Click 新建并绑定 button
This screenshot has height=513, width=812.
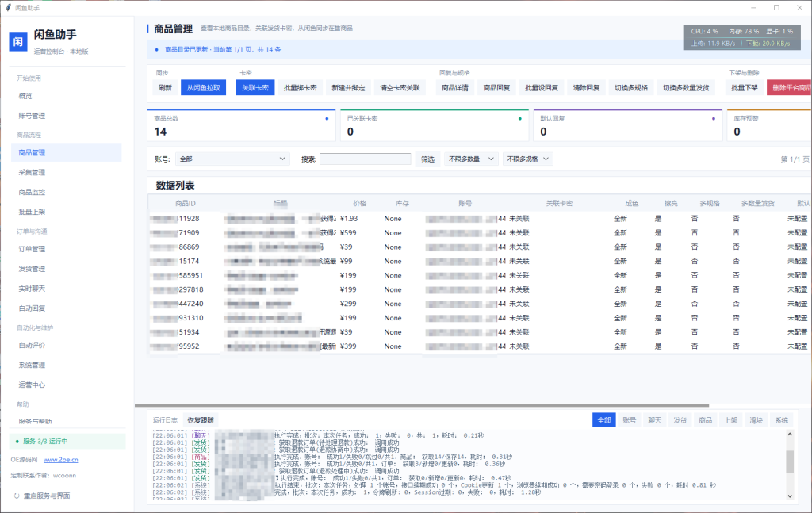click(348, 87)
